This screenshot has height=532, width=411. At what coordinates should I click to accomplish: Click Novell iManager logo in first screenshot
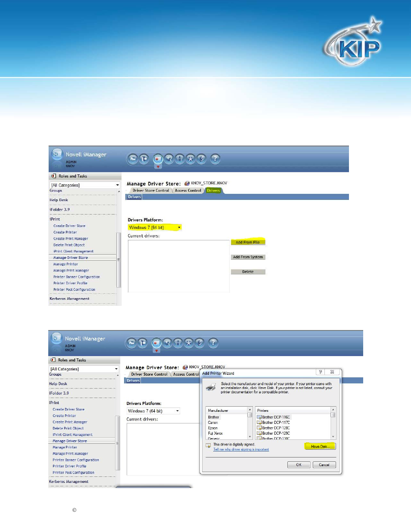coord(57,154)
